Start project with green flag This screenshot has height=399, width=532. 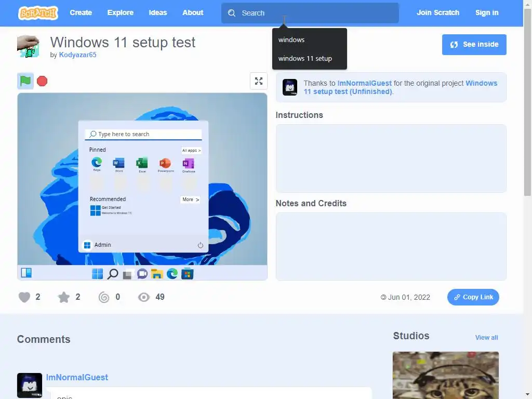pos(25,81)
